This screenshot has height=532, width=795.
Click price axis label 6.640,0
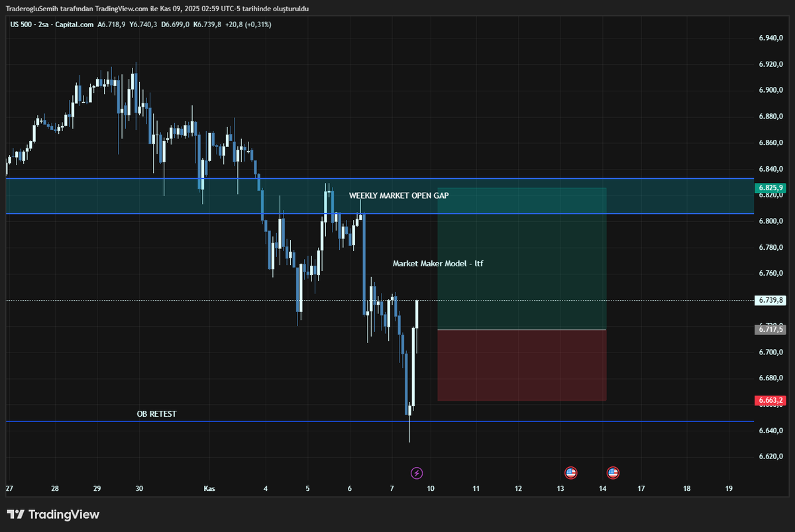(x=771, y=431)
